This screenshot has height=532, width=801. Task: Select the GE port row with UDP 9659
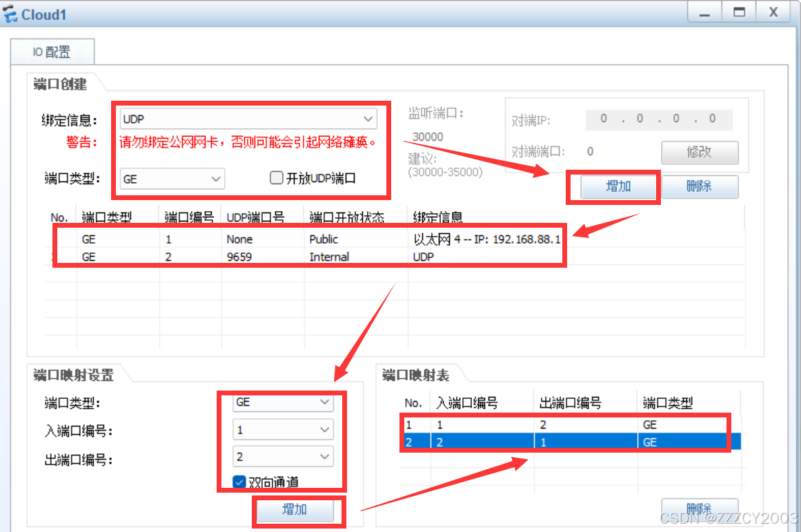click(310, 257)
